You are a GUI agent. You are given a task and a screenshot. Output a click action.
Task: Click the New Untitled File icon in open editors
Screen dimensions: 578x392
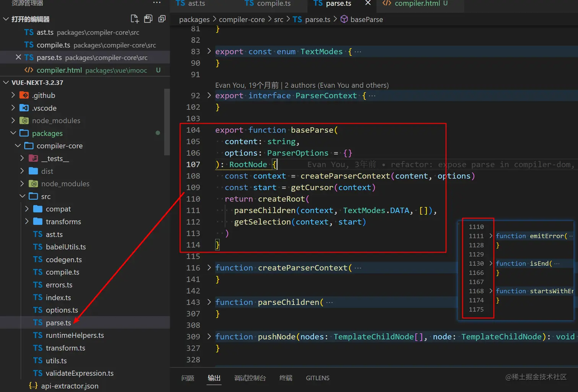click(x=135, y=19)
